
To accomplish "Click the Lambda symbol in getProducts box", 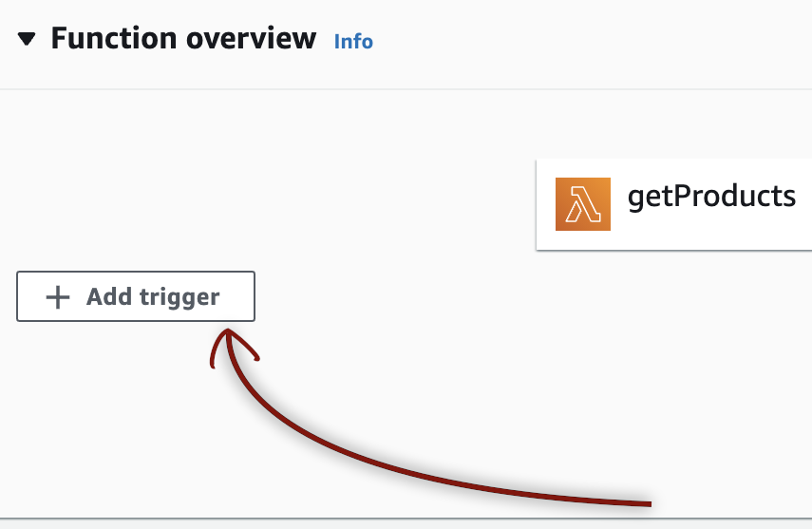I will pyautogui.click(x=583, y=204).
